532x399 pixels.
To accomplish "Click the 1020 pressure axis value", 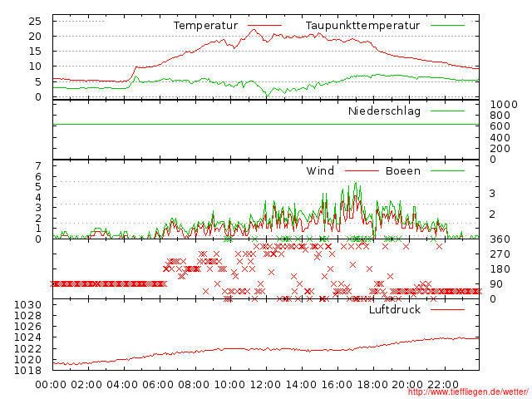I will point(27,359).
